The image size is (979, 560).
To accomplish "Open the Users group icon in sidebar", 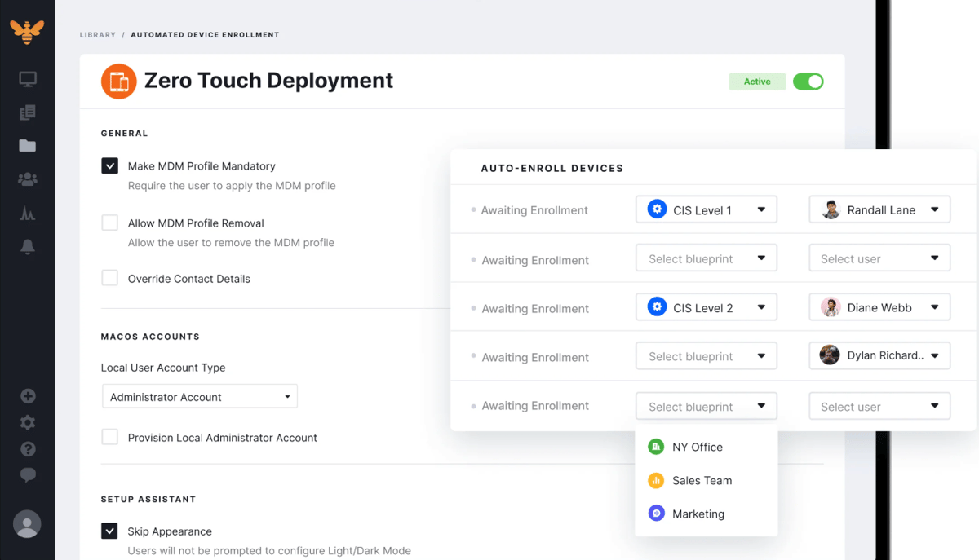I will 28,179.
